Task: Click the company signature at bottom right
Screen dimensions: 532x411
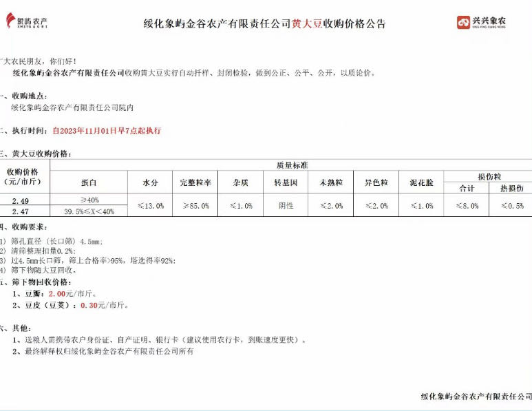Action: pos(476,397)
